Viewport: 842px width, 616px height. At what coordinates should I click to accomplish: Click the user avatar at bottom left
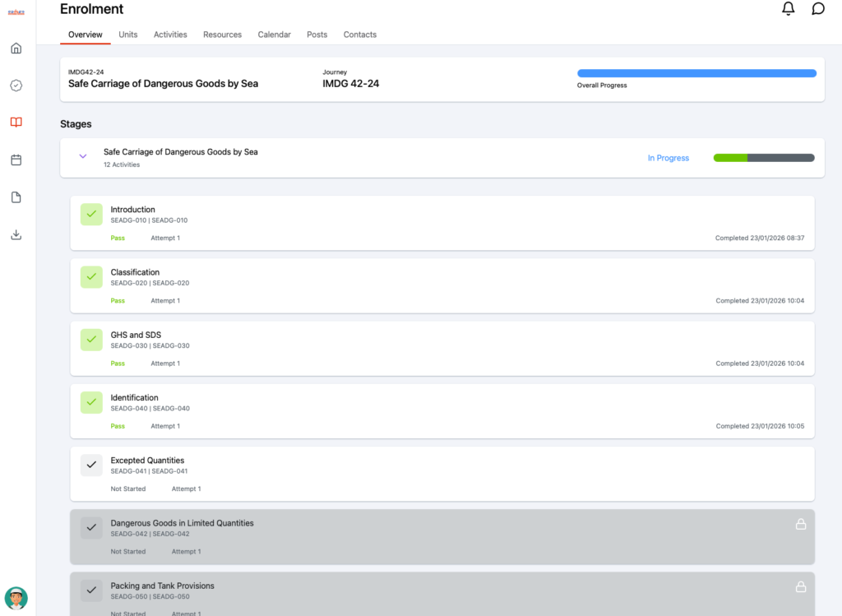[16, 598]
